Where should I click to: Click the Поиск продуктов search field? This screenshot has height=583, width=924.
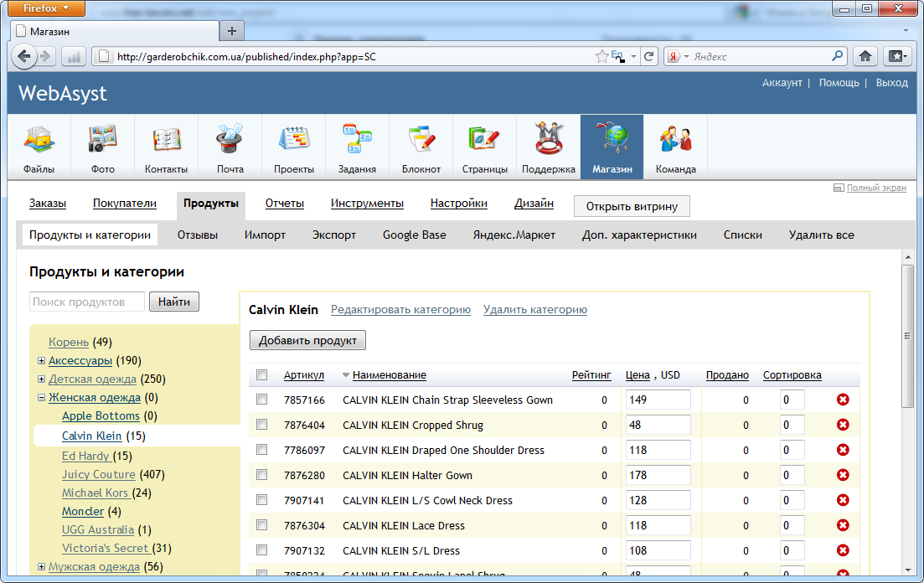tap(87, 302)
